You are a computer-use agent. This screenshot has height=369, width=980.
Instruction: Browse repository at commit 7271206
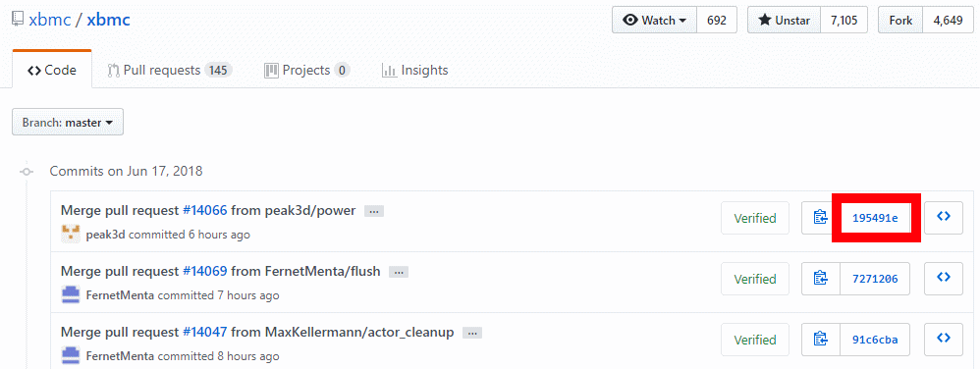944,279
